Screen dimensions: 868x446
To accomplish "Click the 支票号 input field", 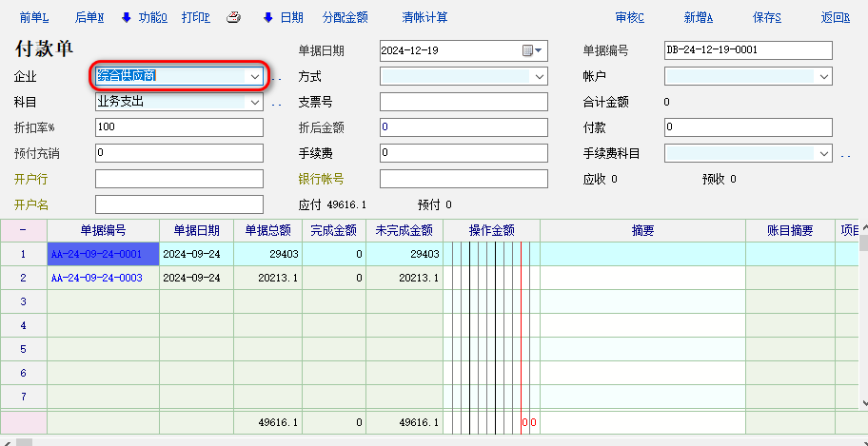I will point(464,102).
